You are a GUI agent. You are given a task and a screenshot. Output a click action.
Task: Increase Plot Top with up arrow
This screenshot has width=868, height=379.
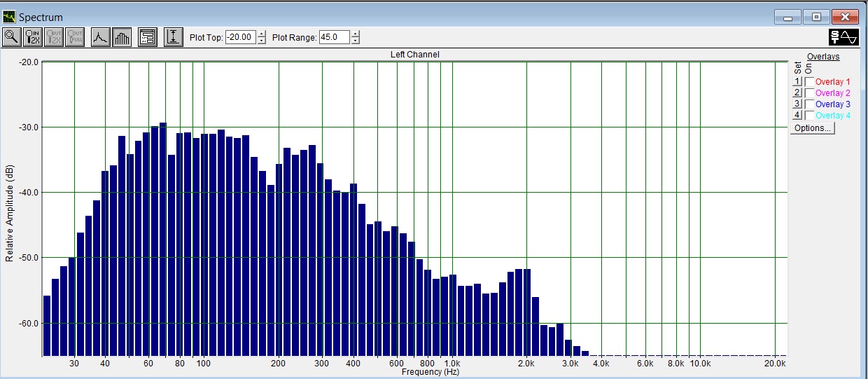point(262,34)
